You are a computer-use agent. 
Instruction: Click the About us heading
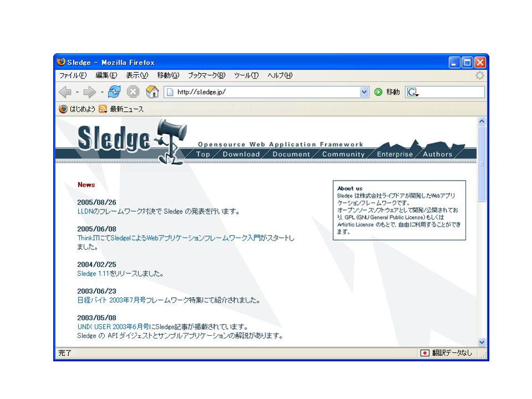tap(350, 188)
